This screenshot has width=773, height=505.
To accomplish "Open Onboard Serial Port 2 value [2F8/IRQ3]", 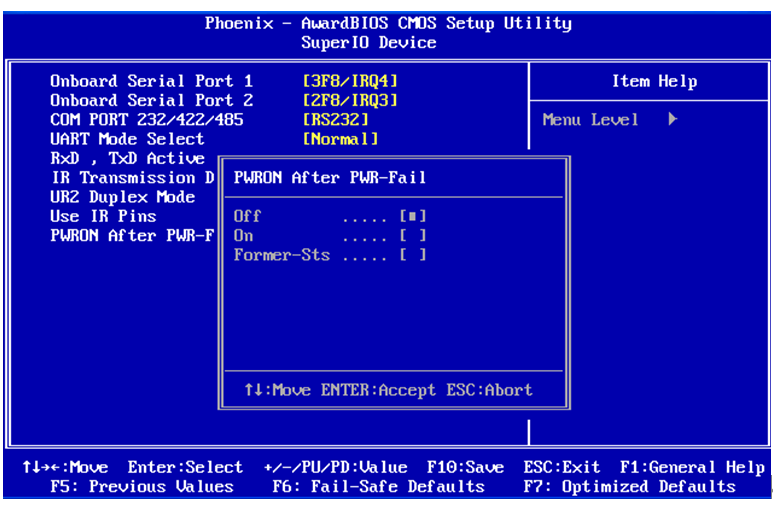I will (x=350, y=100).
